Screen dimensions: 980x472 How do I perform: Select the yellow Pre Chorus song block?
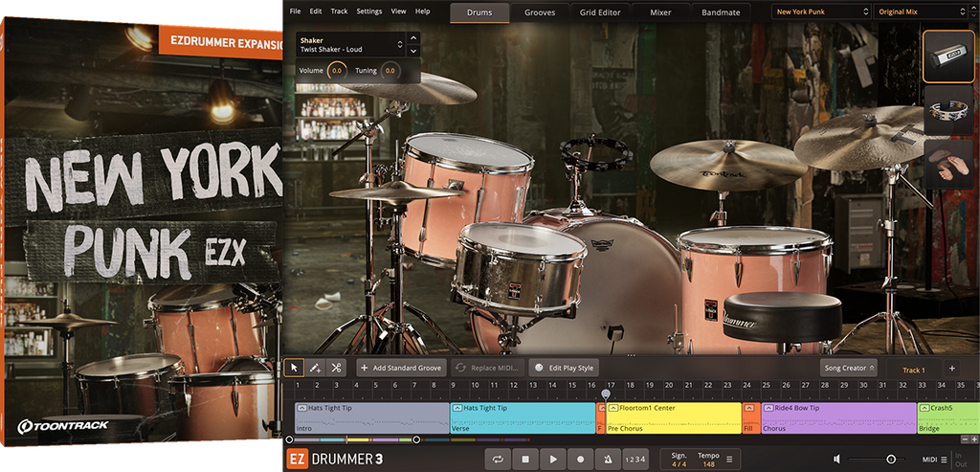coord(674,418)
